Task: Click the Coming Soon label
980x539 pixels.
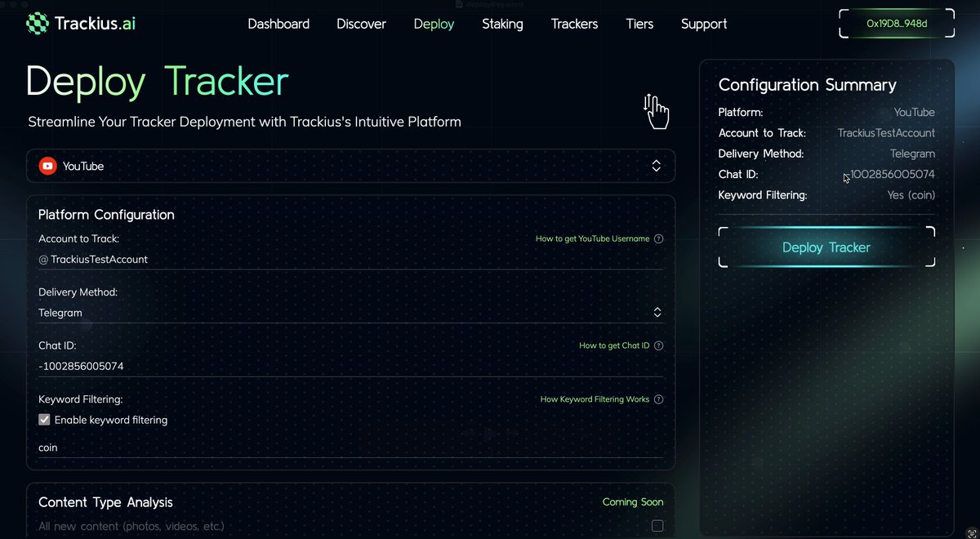Action: 633,502
